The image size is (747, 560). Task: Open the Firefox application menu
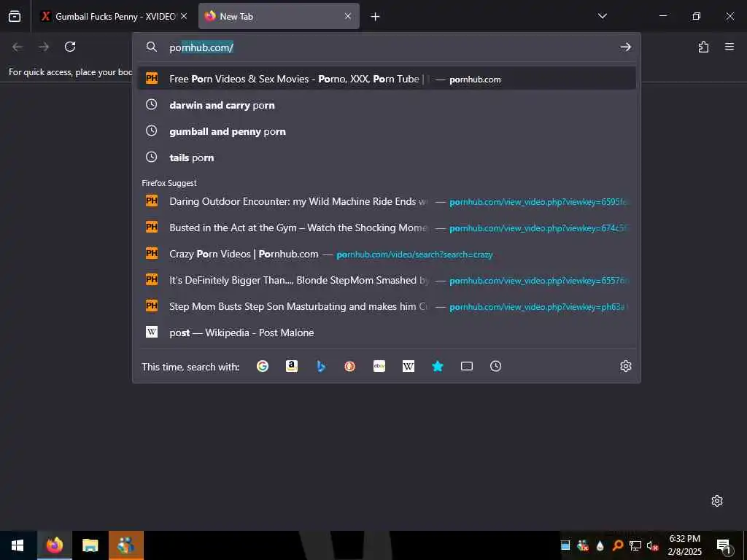coord(729,47)
